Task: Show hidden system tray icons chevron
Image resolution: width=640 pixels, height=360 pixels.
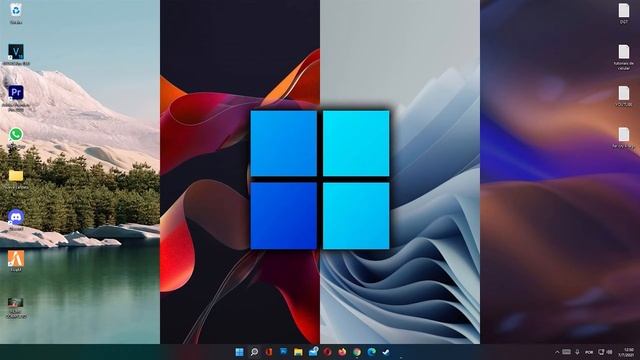Action: (x=557, y=352)
